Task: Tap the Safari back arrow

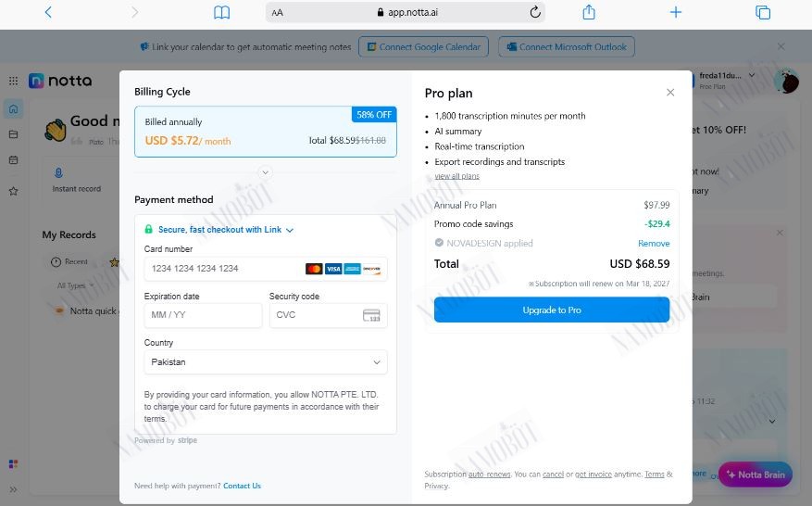Action: pos(48,12)
